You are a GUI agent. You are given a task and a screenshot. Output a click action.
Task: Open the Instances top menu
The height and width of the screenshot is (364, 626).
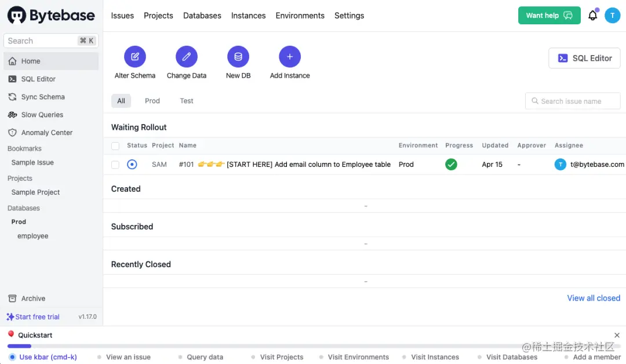pos(248,16)
